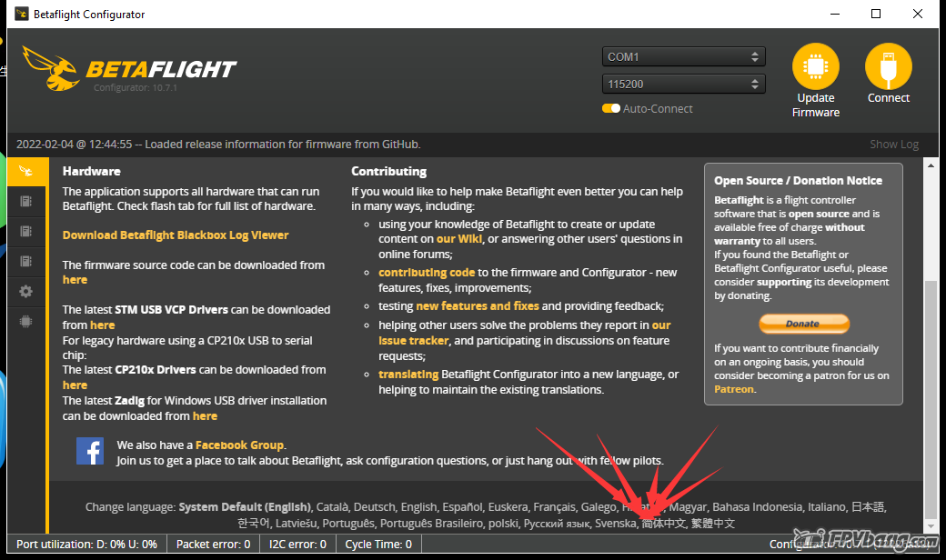946x560 pixels.
Task: Switch language to Español
Action: pos(462,507)
